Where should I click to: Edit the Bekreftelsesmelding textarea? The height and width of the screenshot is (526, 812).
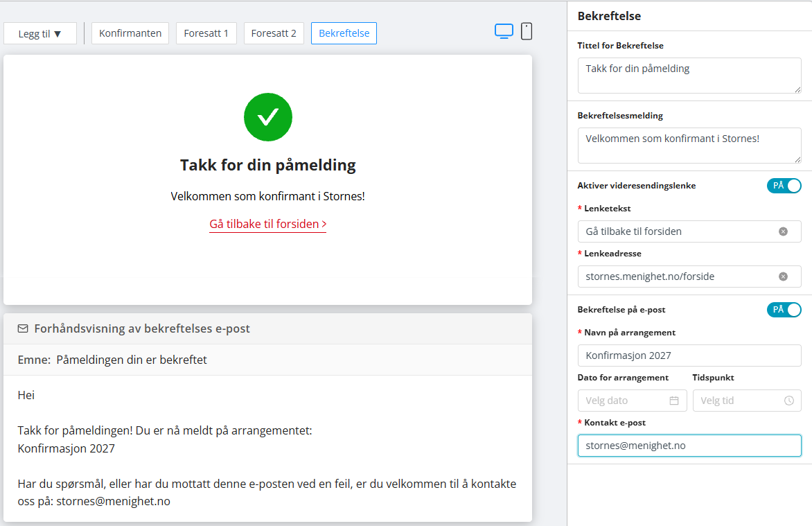pyautogui.click(x=689, y=146)
